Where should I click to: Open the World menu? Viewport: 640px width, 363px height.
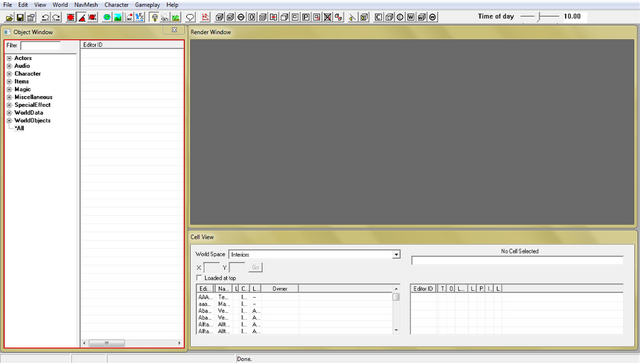[60, 5]
